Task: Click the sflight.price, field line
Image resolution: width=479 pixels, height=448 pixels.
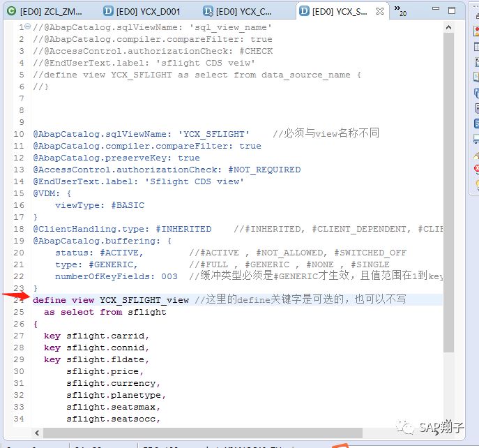Action: pos(105,371)
